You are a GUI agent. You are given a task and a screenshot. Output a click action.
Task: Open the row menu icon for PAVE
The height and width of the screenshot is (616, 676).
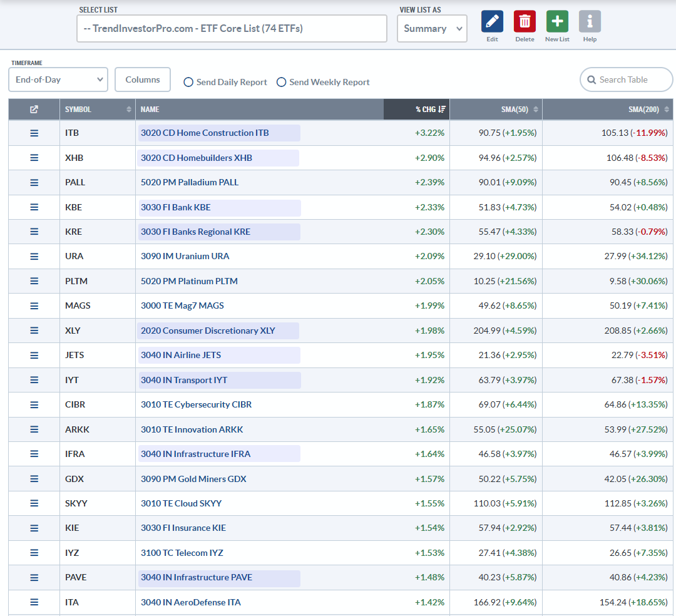click(34, 578)
